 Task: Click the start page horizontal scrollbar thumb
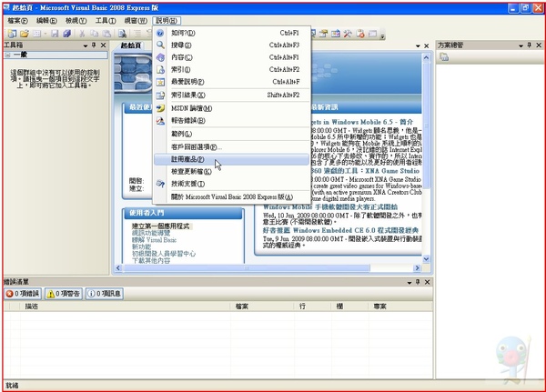pyautogui.click(x=247, y=268)
